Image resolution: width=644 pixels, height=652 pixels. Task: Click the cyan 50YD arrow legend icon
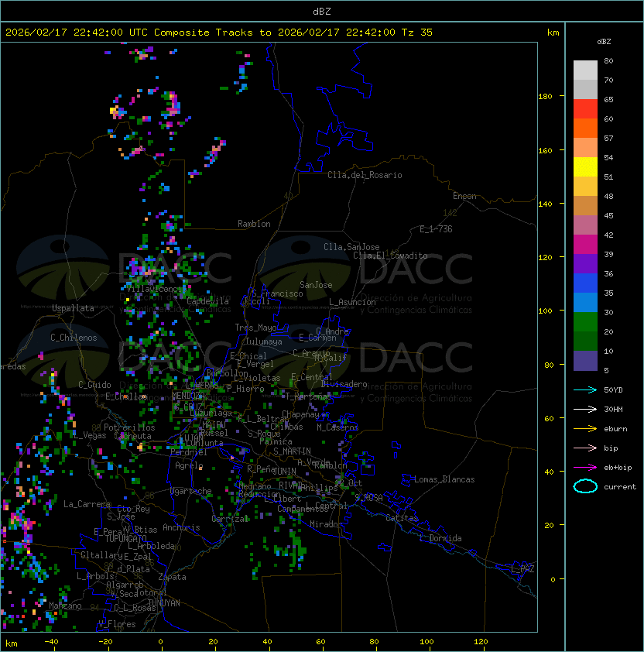[x=585, y=390]
